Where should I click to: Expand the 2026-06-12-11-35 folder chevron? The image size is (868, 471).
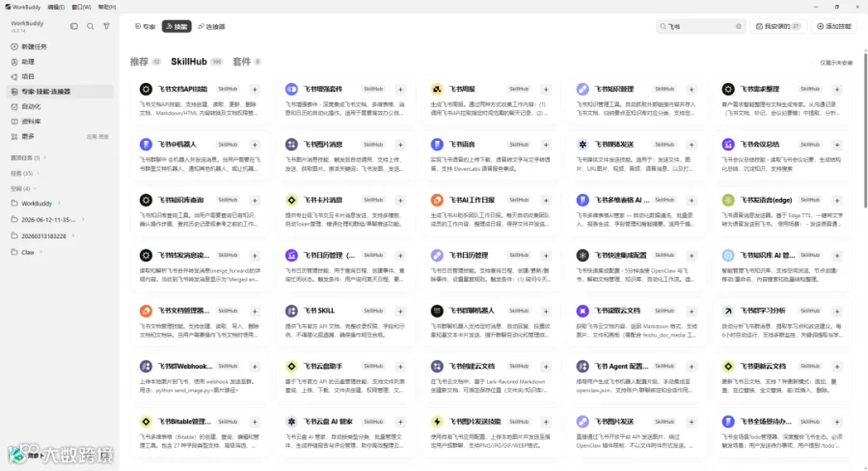click(x=83, y=219)
